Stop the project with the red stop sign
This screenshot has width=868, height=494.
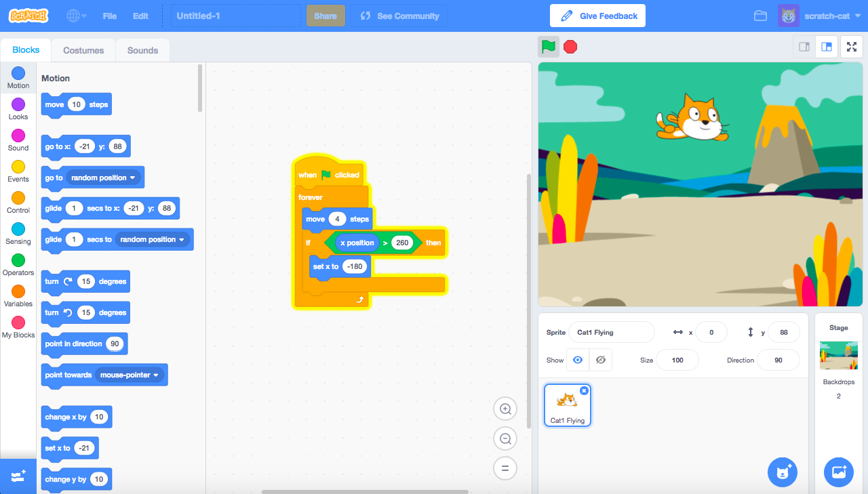tap(570, 47)
